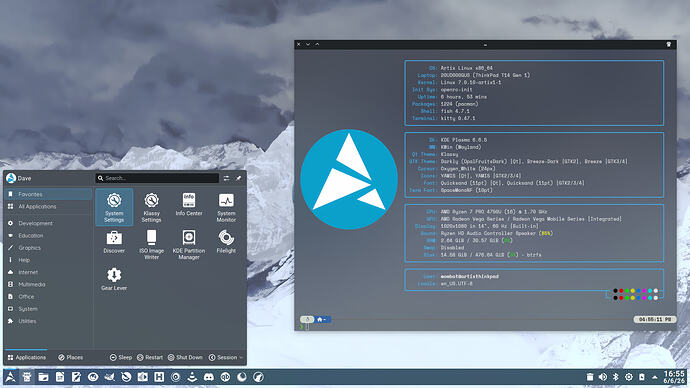Click 'AMD Ryzen 7 PRO 4750U' line in terminal
Image resolution: width=690 pixels, height=388 pixels.
(x=494, y=212)
